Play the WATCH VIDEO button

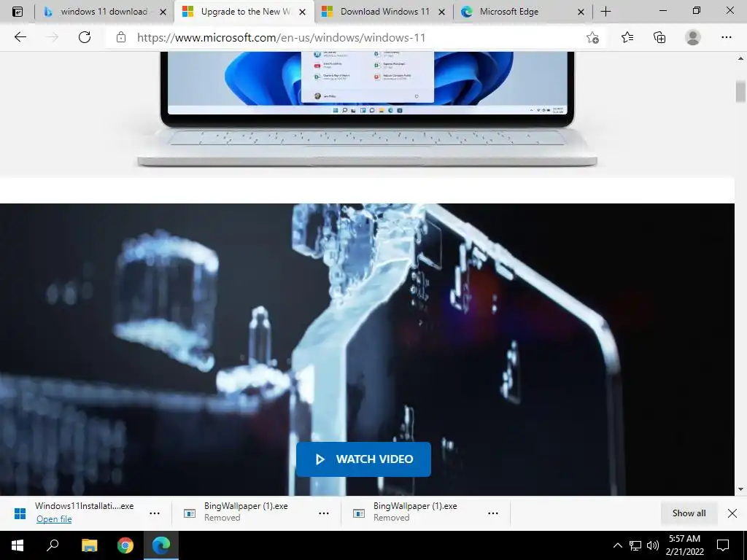363,459
